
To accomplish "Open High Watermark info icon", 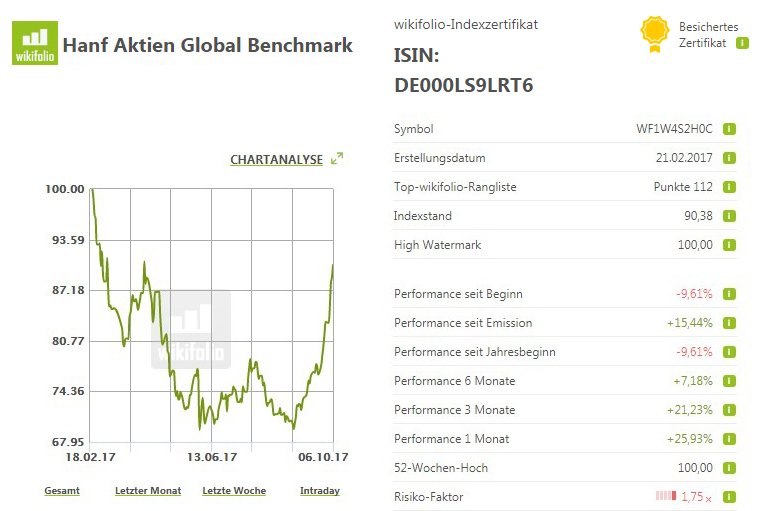I will point(730,245).
